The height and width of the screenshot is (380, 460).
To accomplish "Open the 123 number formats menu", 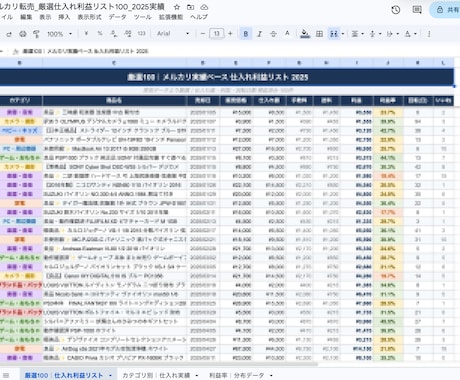I will point(142,33).
